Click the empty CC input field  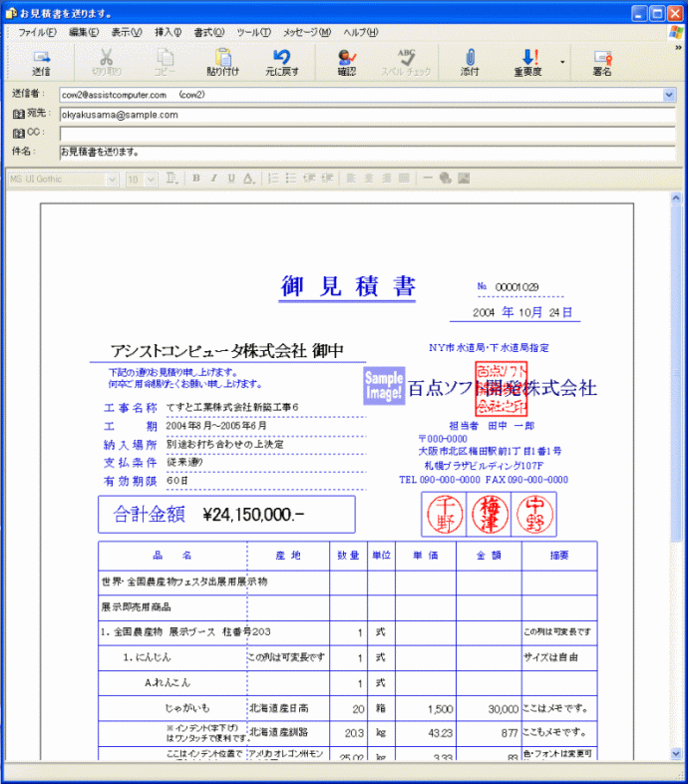click(368, 134)
